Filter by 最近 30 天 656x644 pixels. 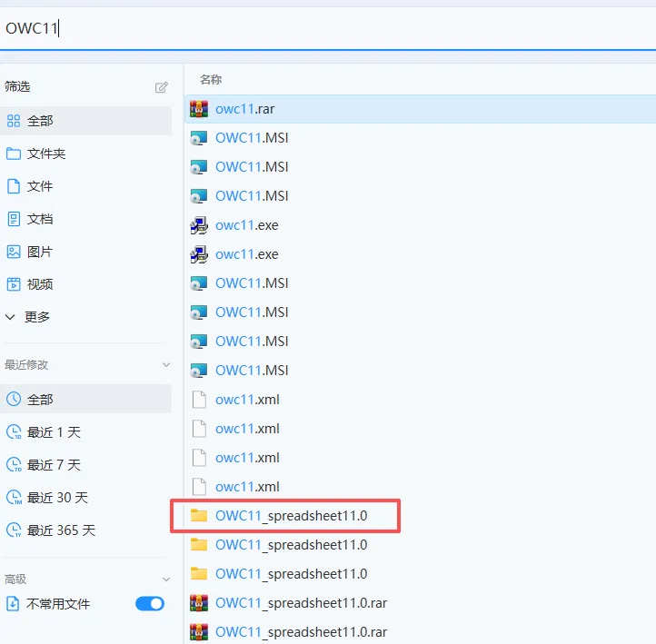tap(85, 497)
